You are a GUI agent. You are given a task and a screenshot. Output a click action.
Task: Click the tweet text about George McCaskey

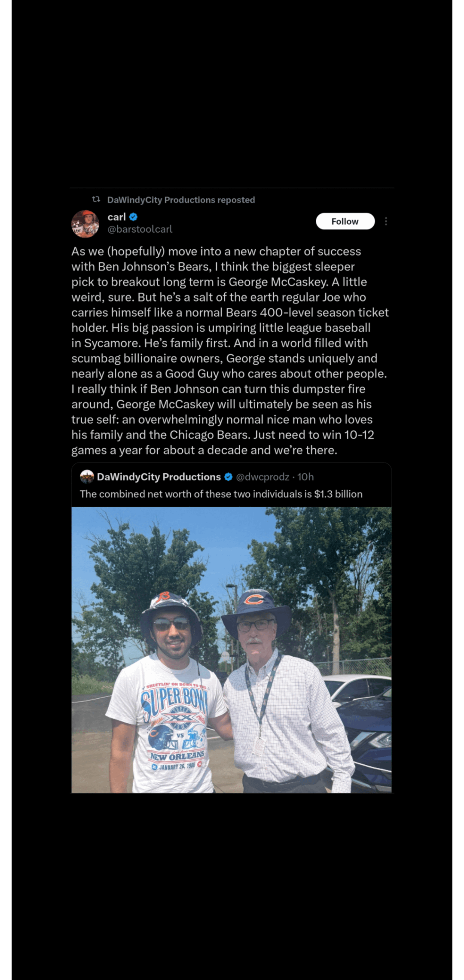(230, 350)
